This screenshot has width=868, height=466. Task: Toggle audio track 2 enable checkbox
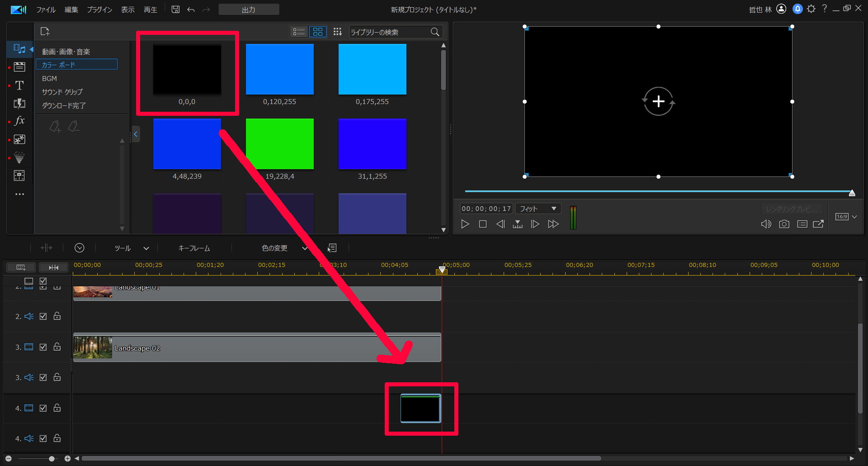point(43,316)
